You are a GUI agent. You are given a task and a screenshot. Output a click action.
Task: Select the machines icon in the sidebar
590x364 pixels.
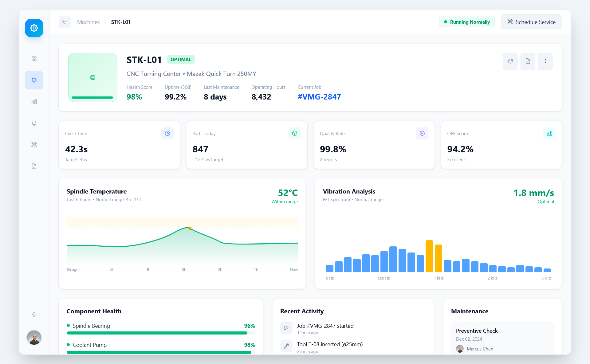34,80
